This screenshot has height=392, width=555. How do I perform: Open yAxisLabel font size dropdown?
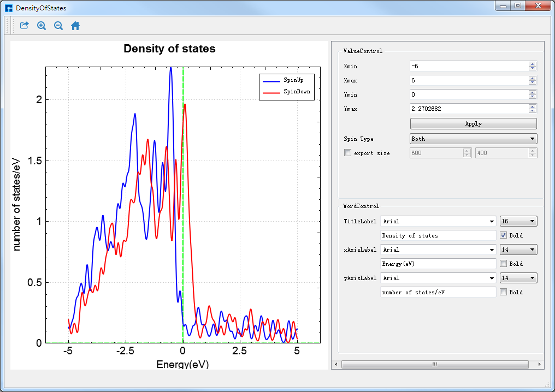518,278
